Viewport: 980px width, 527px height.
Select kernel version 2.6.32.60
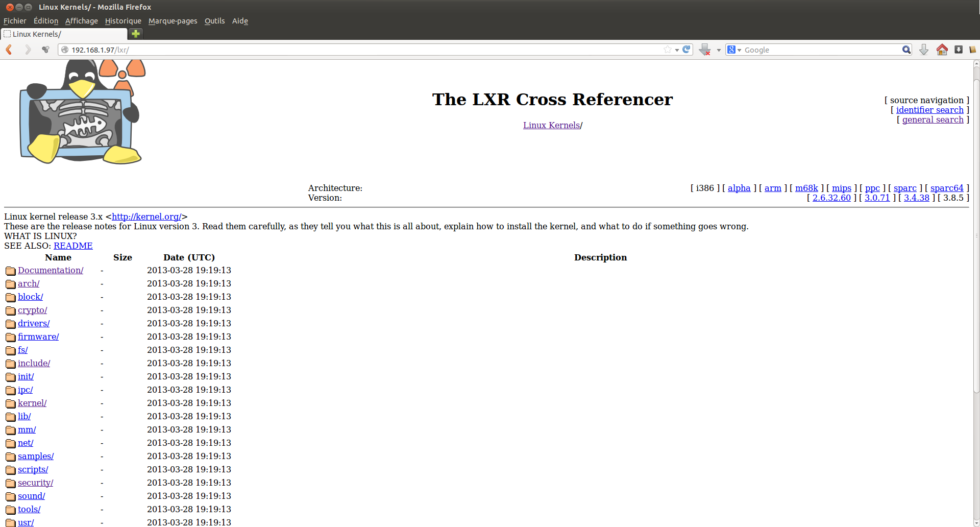[831, 198]
